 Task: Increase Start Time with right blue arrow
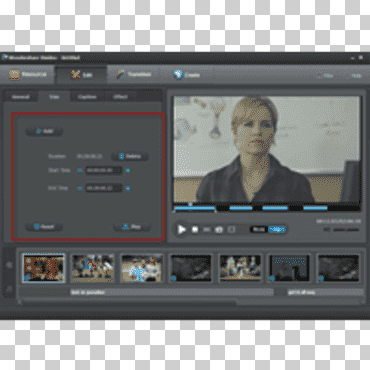(128, 170)
